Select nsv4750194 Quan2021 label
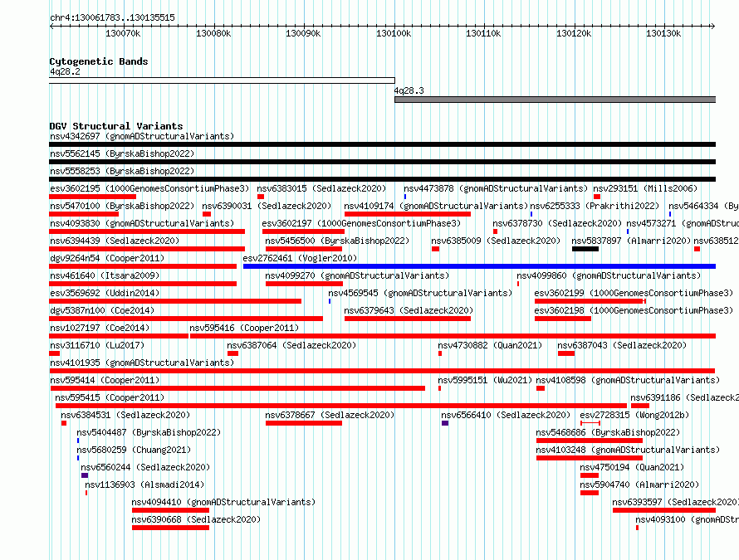Viewport: 739px width, 560px height. click(x=632, y=468)
